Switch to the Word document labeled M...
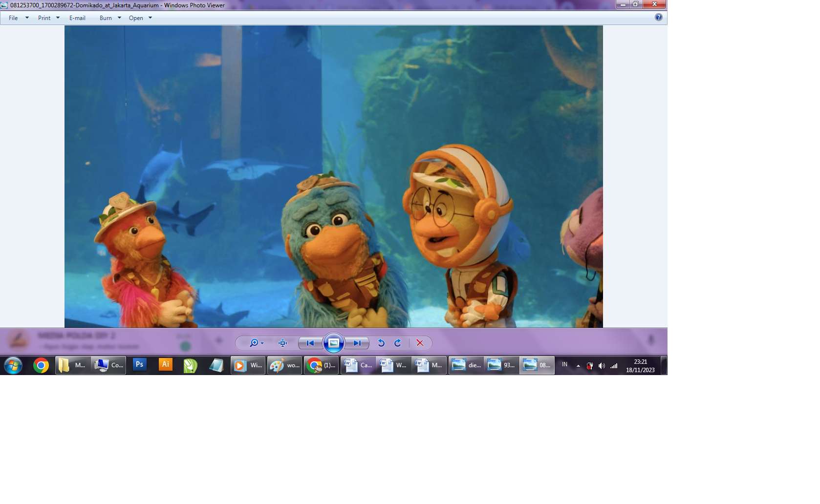The height and width of the screenshot is (504, 820). coord(430,365)
